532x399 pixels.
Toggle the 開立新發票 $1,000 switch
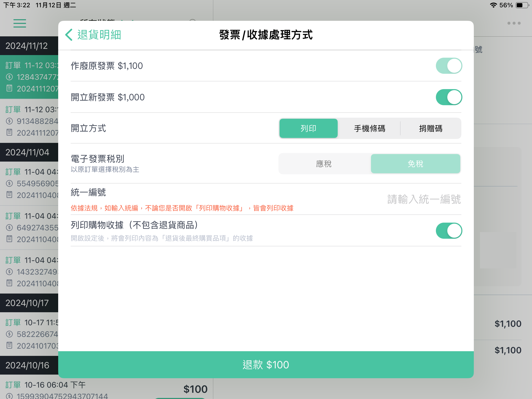point(449,97)
